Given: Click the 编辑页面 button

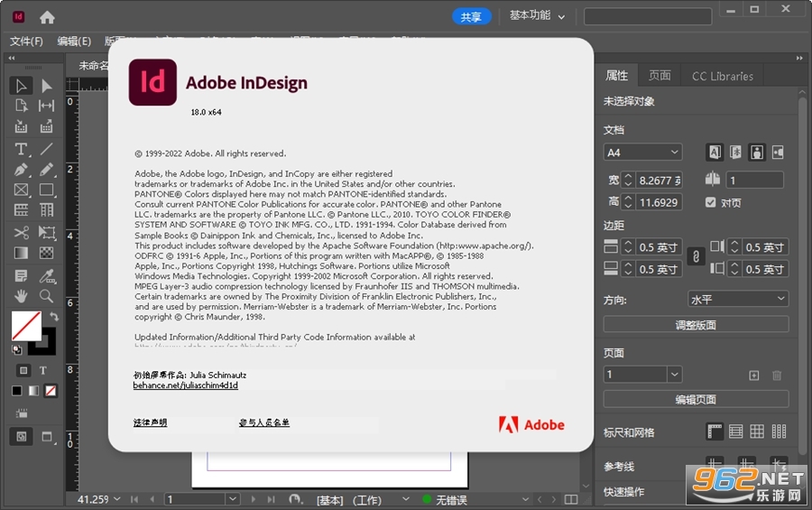Looking at the screenshot, I should pyautogui.click(x=696, y=400).
